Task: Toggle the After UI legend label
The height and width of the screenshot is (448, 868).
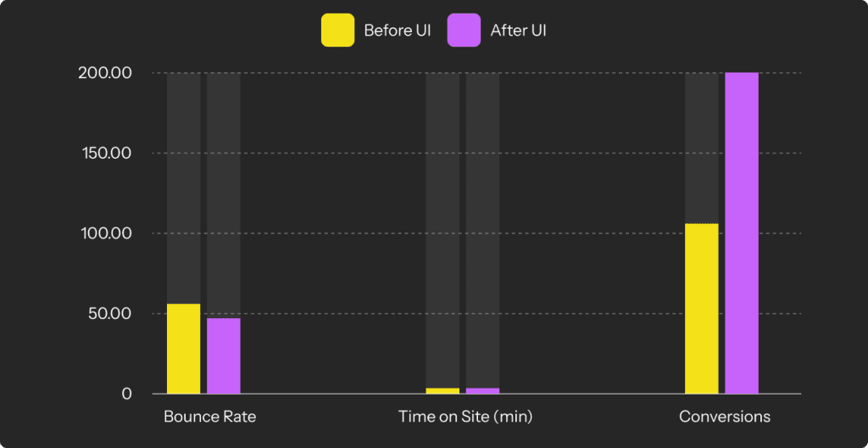Action: [518, 31]
